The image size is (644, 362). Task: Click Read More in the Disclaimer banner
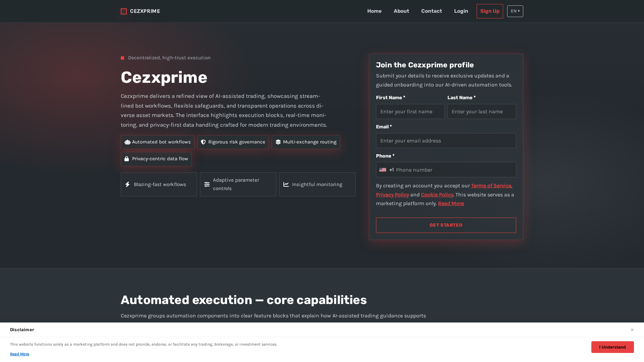pos(19,354)
